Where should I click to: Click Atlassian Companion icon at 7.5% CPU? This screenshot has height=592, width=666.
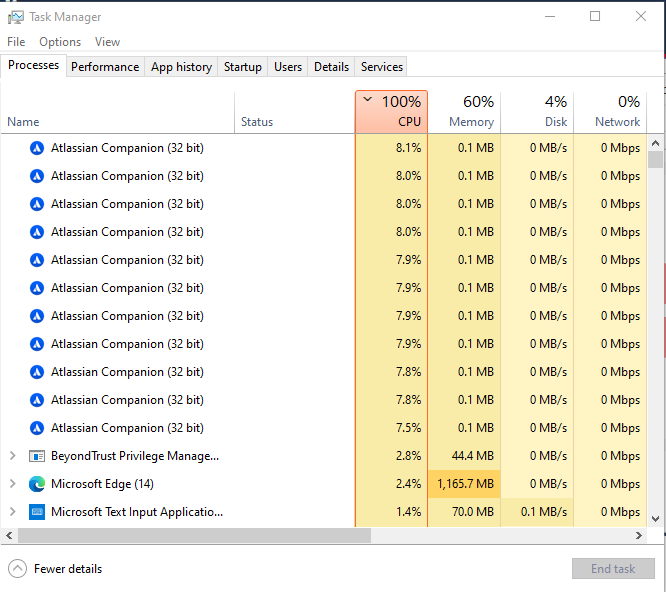coord(37,428)
